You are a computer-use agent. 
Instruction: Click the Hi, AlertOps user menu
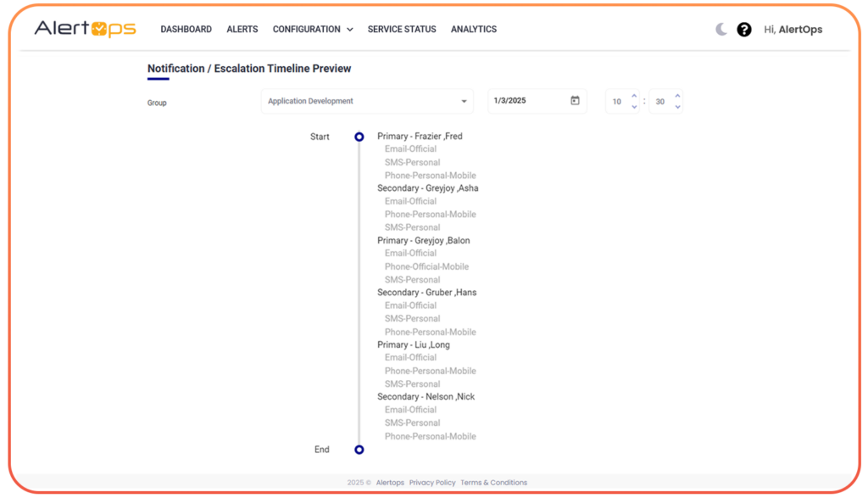point(795,29)
